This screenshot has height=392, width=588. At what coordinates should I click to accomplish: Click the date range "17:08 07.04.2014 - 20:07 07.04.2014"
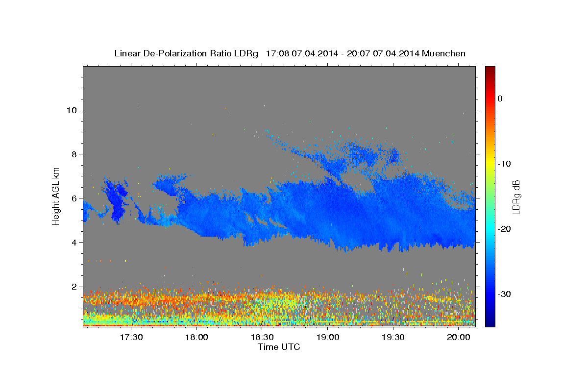click(342, 53)
